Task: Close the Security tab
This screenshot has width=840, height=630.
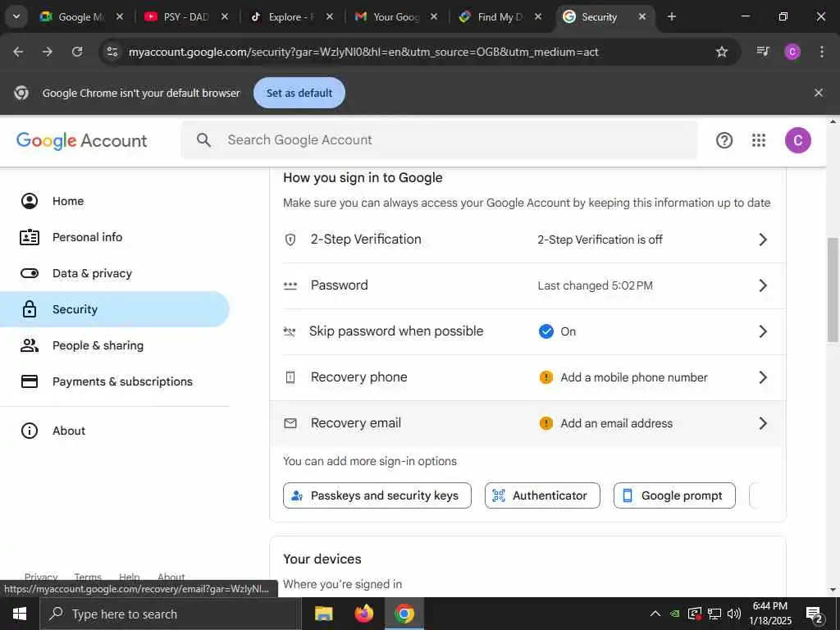Action: coord(641,17)
